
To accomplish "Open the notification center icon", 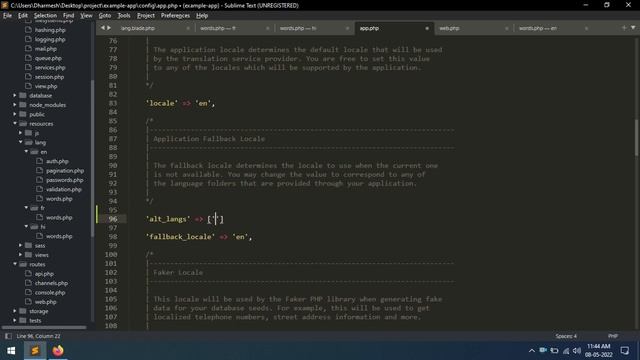I will tap(625, 351).
